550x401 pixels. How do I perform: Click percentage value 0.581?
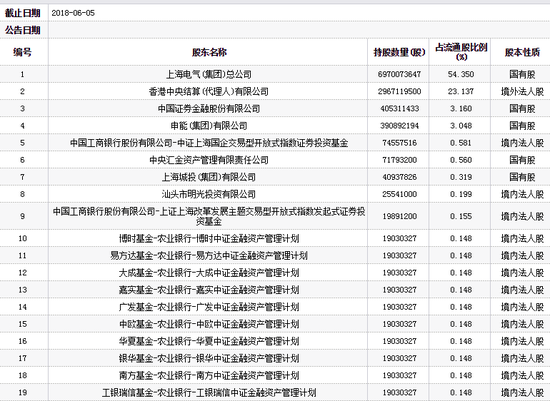tap(461, 143)
